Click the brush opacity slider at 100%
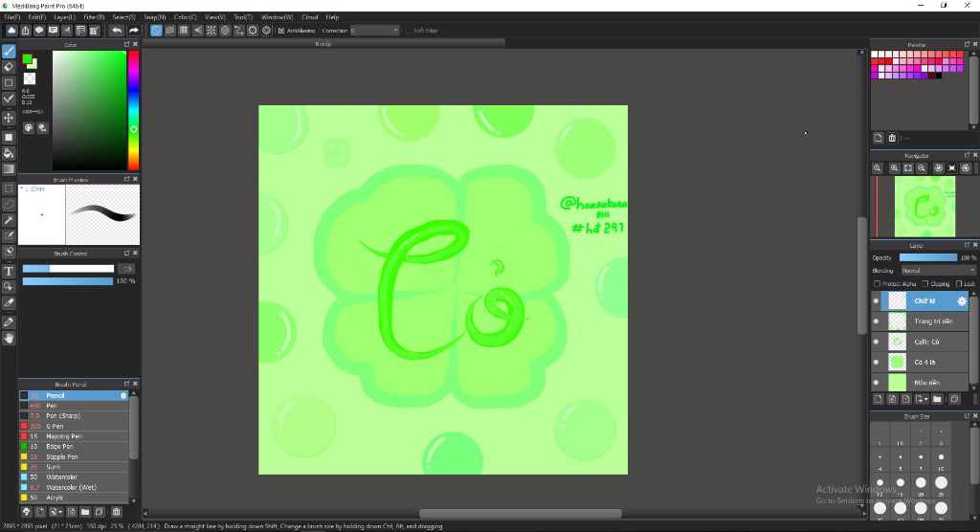The width and height of the screenshot is (980, 532). (x=68, y=281)
